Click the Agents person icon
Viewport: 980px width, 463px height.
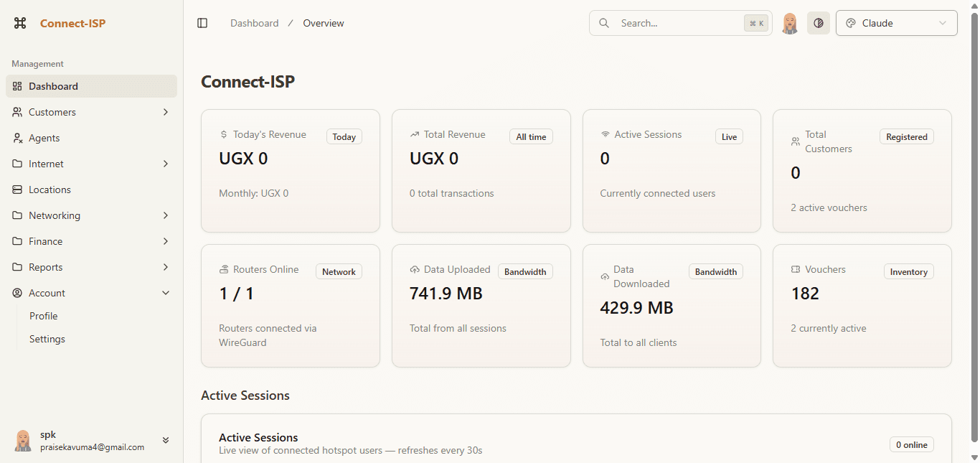(17, 138)
